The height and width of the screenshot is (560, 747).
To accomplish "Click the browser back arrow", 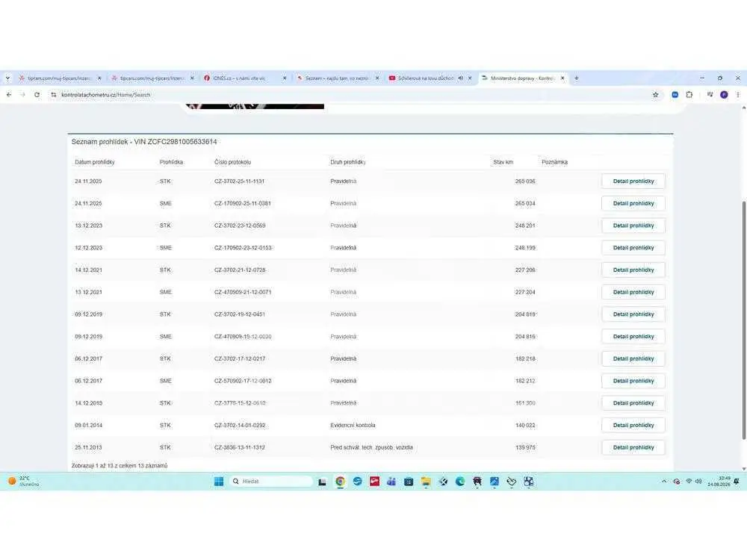I will [8, 95].
